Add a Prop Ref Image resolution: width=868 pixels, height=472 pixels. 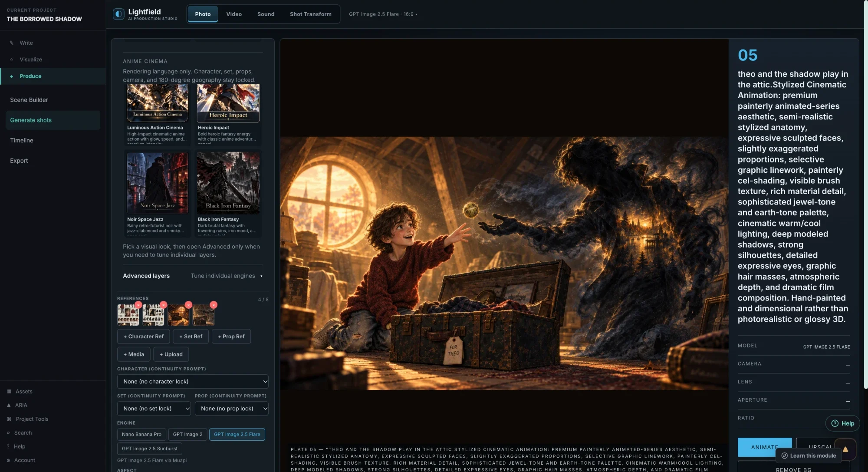pos(231,337)
